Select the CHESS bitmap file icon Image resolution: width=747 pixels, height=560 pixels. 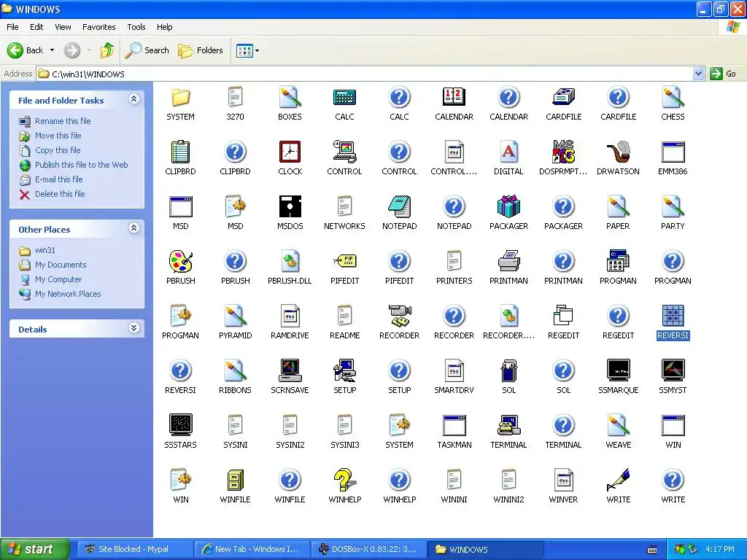click(x=673, y=98)
